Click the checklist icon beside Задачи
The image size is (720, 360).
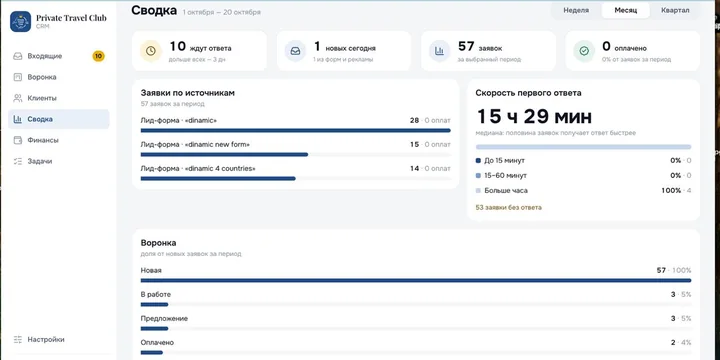point(18,162)
